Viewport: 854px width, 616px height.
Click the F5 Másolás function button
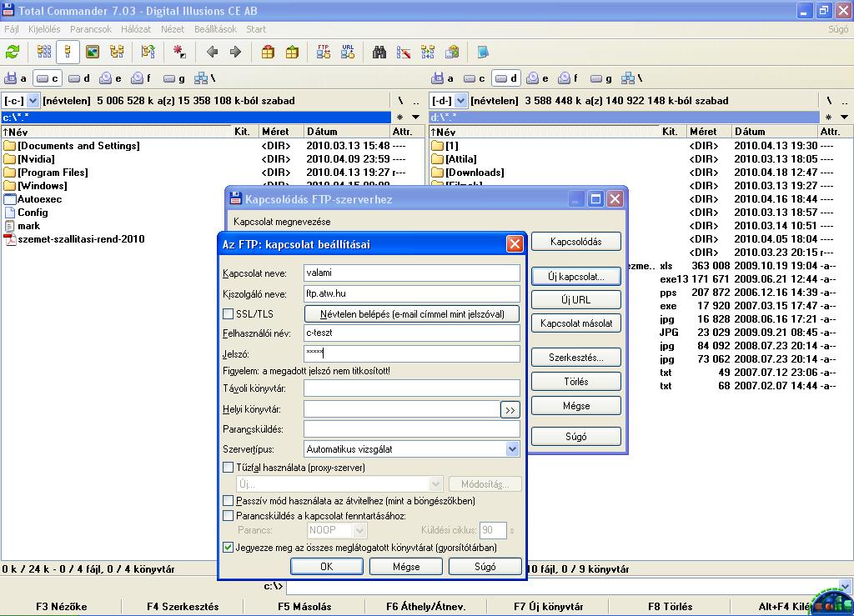pos(304,606)
